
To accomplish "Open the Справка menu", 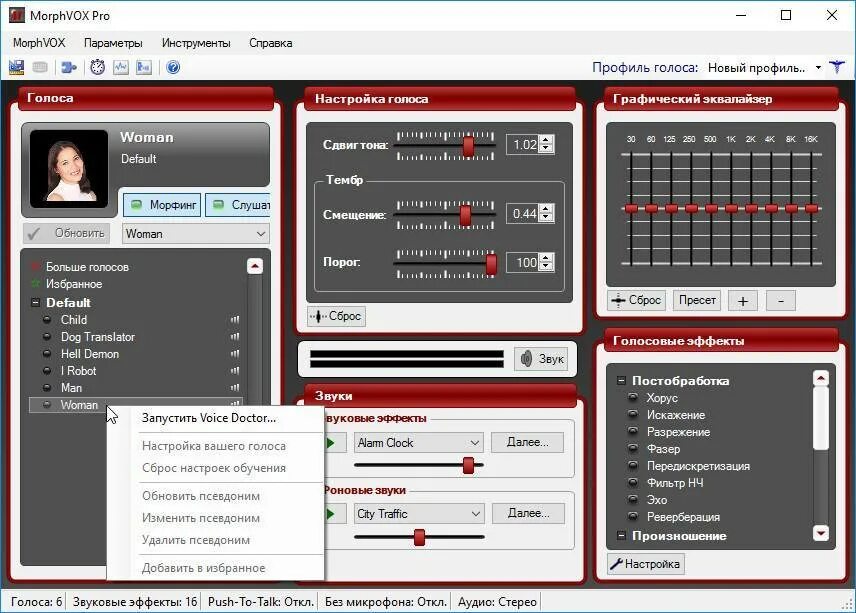I will (x=271, y=43).
